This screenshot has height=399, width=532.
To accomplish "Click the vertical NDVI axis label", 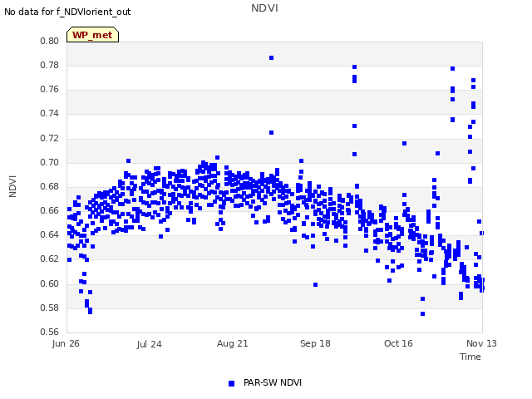I will pos(12,186).
